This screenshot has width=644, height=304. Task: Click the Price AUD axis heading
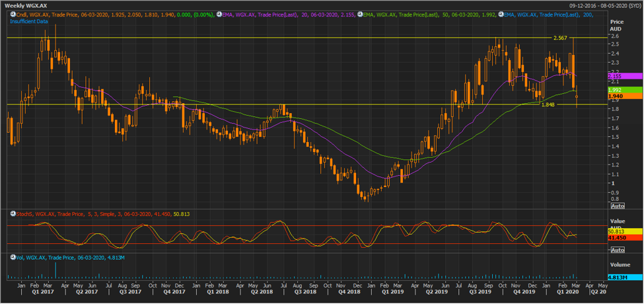(x=616, y=25)
